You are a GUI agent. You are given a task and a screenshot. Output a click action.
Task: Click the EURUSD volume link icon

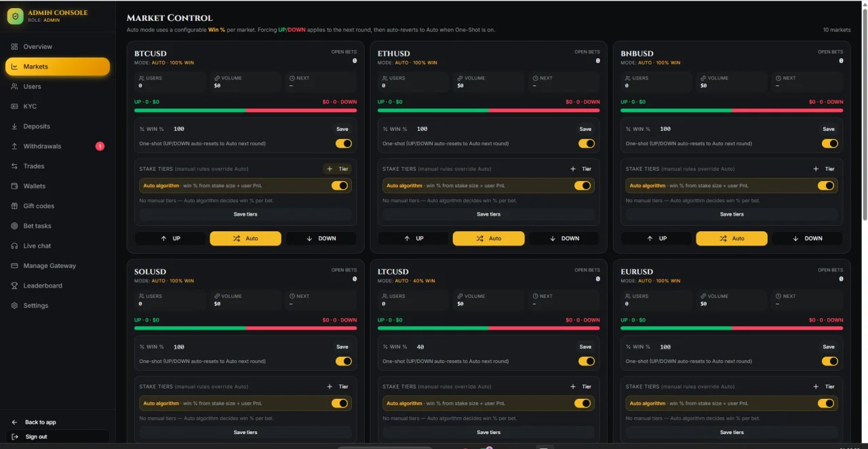[x=703, y=296]
